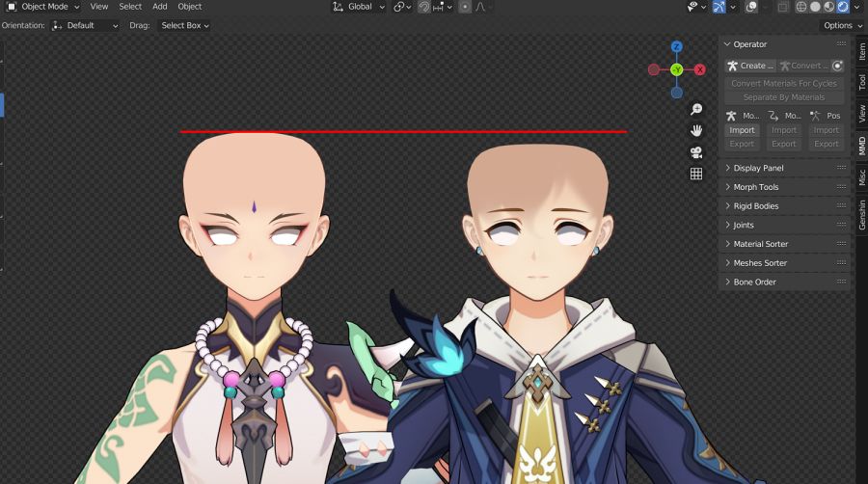Click the Create model button

coord(750,66)
